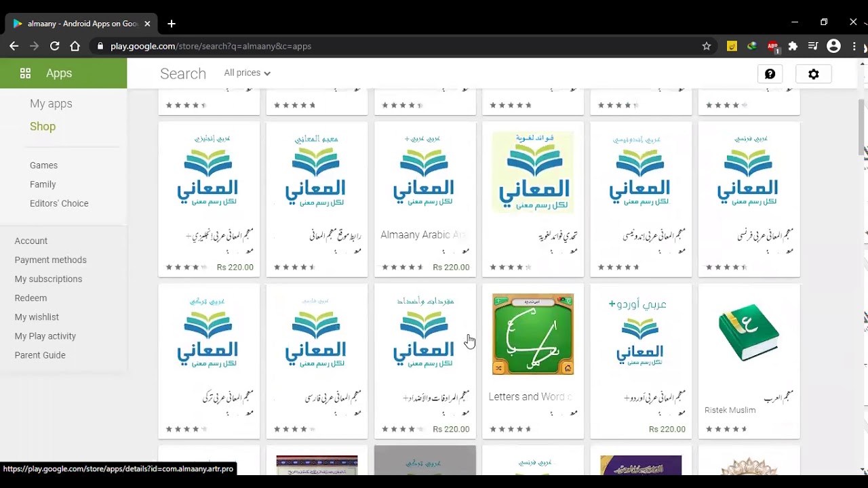Bookmark this page with the star icon
Image resolution: width=868 pixels, height=488 pixels.
point(707,46)
